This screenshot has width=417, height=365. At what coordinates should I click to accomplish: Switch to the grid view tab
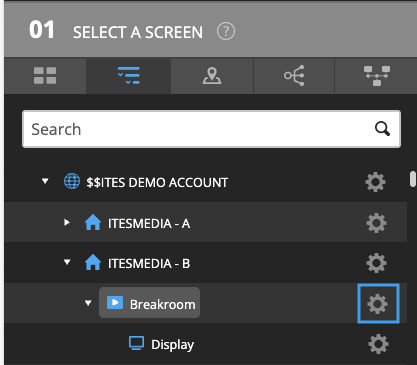tap(45, 76)
